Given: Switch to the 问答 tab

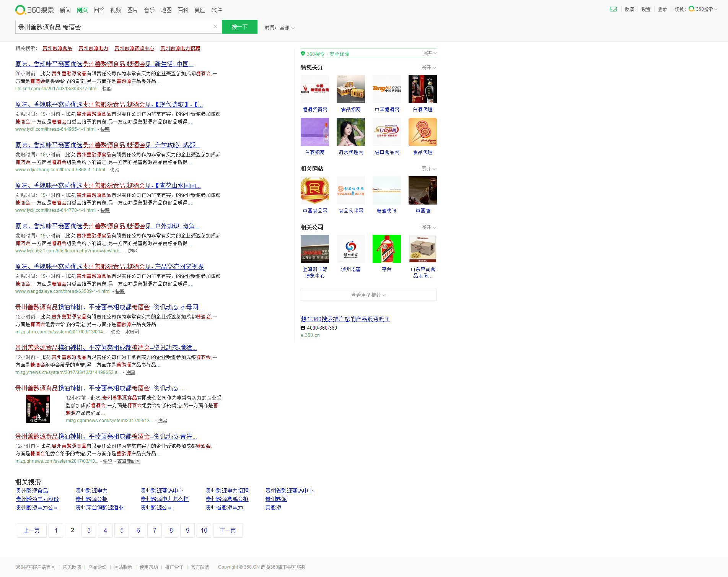Looking at the screenshot, I should point(99,10).
